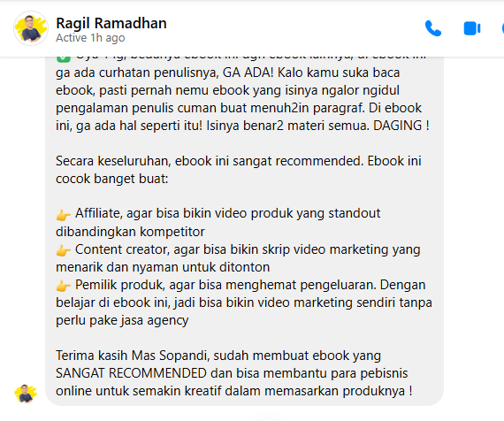Click the "dibandingkan kompetitor" line
This screenshot has width=504, height=421.
pyautogui.click(x=130, y=232)
